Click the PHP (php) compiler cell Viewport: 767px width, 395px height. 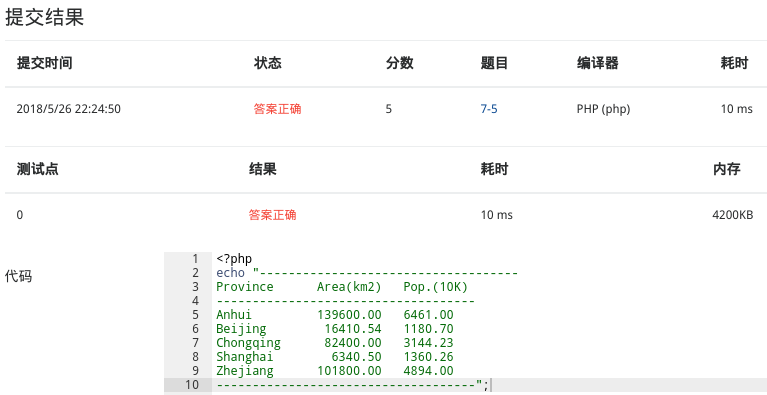(603, 109)
